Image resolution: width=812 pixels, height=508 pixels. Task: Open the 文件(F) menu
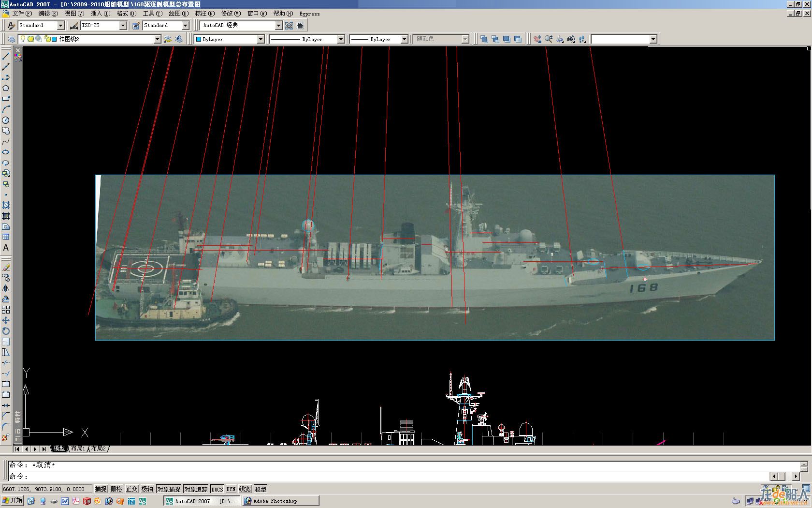[22, 14]
